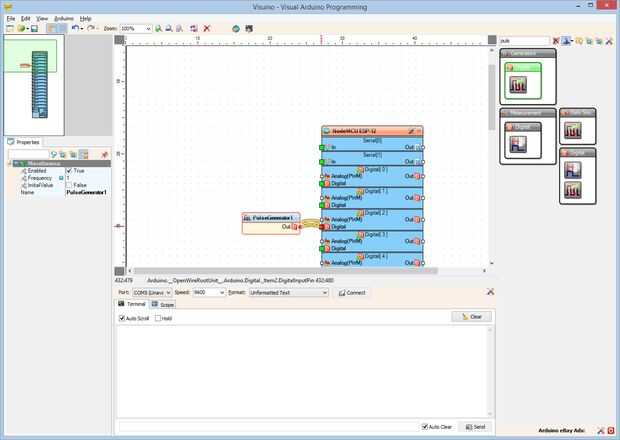Open the Undo history dropdown arrow

pos(82,28)
